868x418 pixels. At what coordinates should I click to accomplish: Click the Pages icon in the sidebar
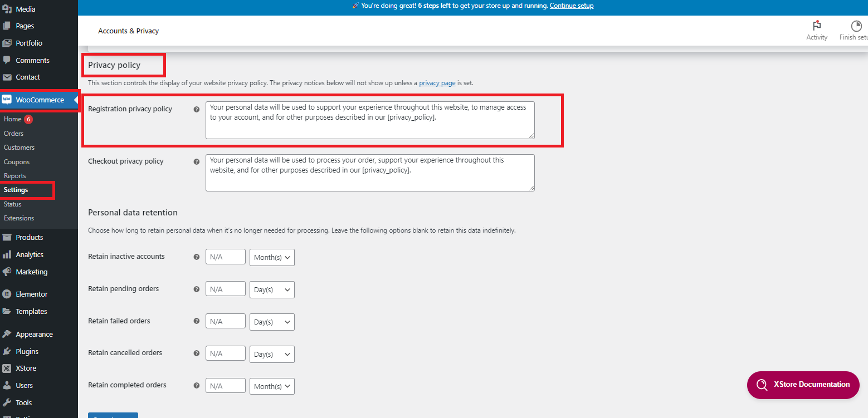click(x=7, y=26)
